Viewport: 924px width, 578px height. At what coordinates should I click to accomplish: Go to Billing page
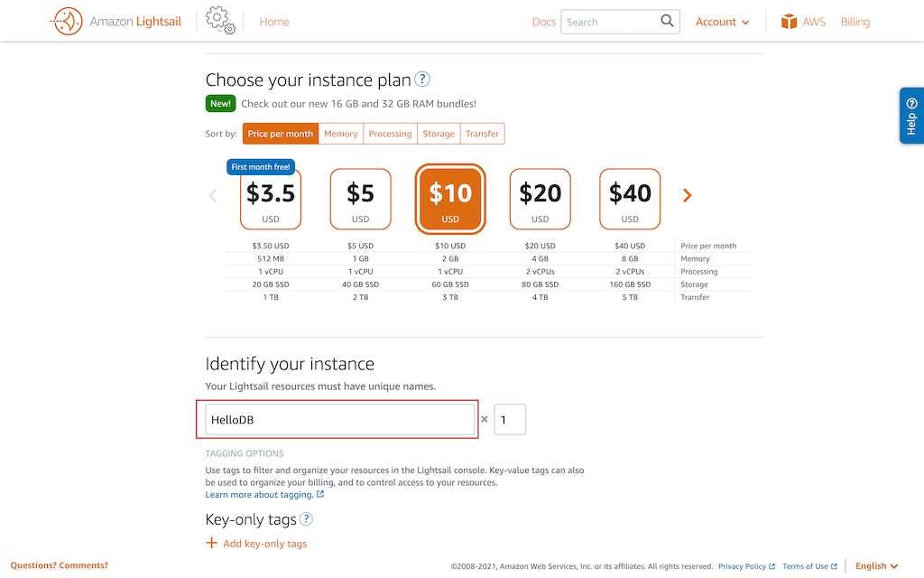click(855, 22)
